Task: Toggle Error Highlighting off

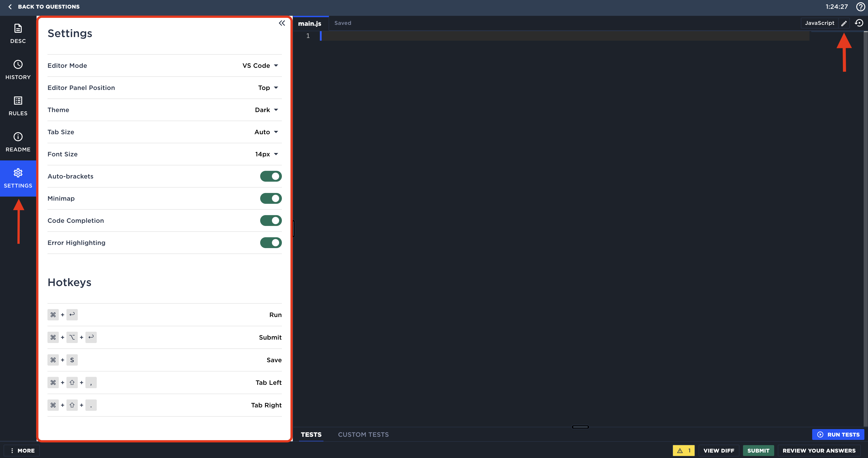Action: (x=271, y=242)
